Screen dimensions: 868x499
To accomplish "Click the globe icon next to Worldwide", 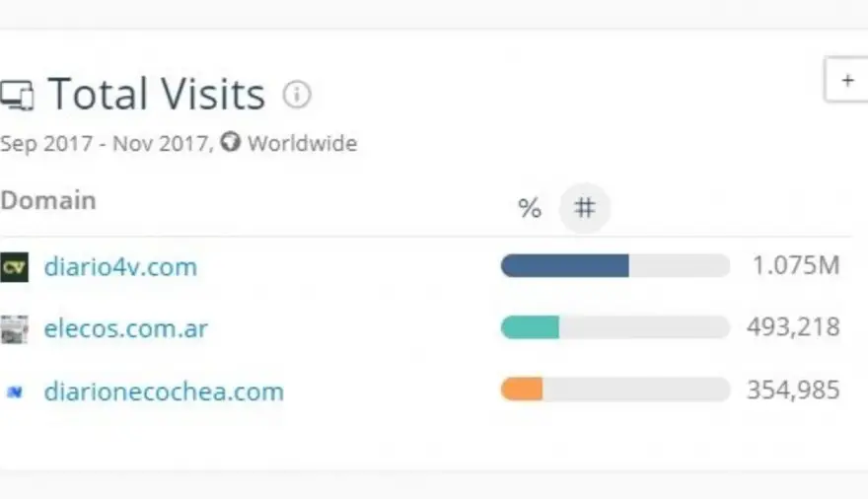I will click(x=230, y=142).
